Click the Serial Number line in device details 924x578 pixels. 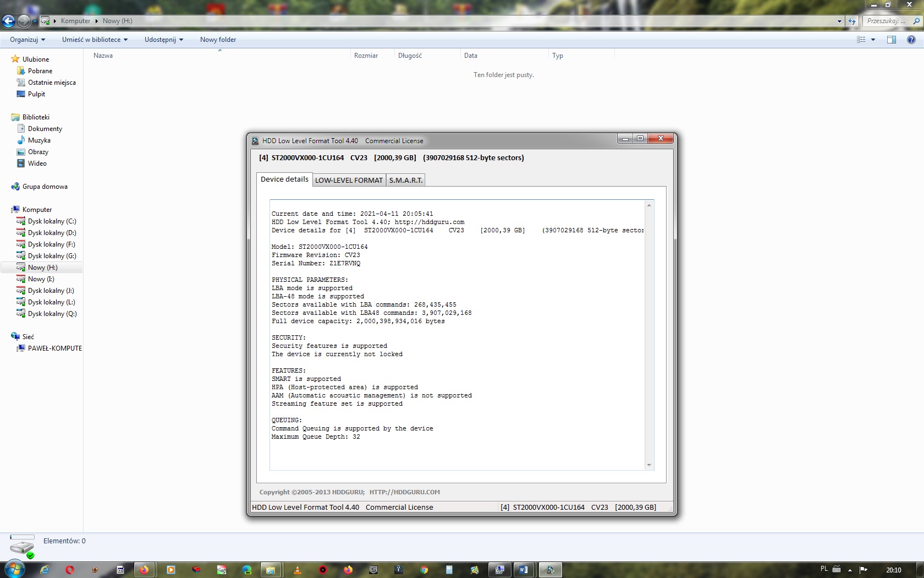point(316,264)
